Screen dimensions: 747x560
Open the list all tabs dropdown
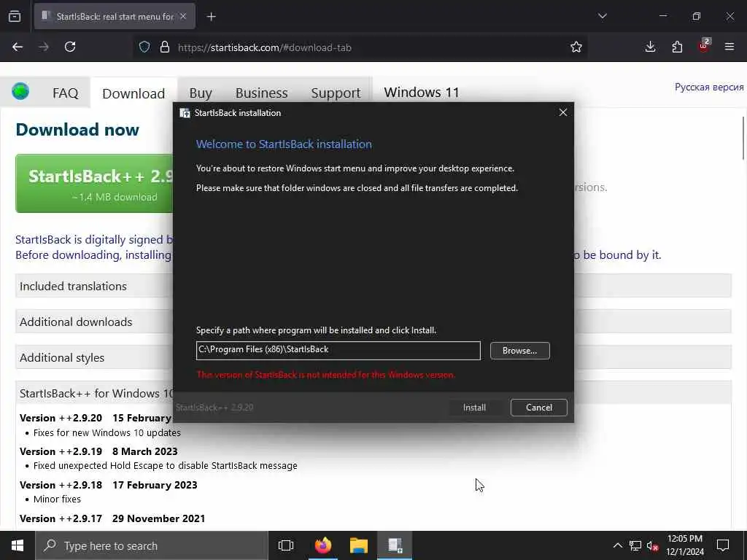click(602, 16)
